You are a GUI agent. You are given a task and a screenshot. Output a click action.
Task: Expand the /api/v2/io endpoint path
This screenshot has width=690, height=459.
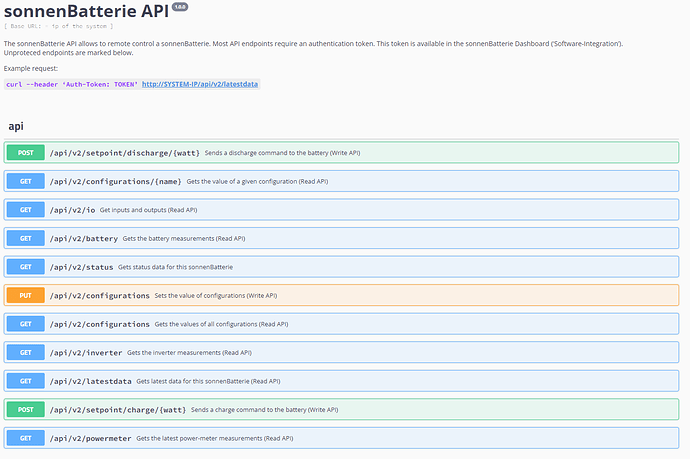[72, 210]
